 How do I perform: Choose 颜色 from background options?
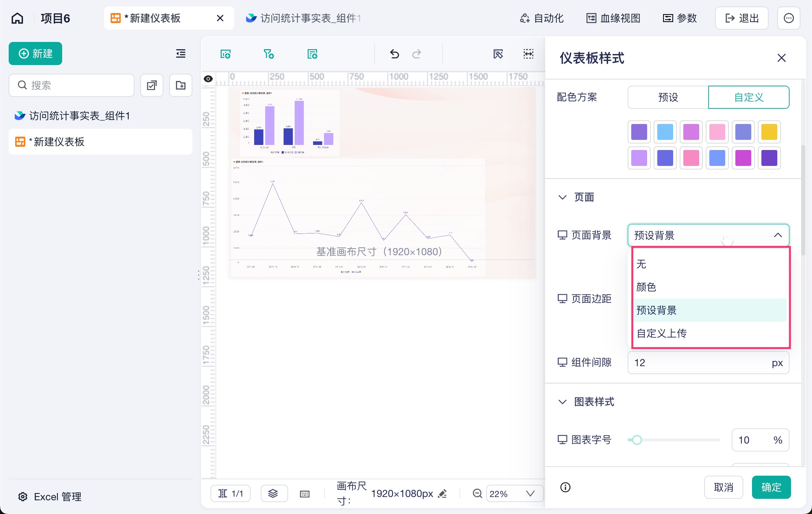709,287
